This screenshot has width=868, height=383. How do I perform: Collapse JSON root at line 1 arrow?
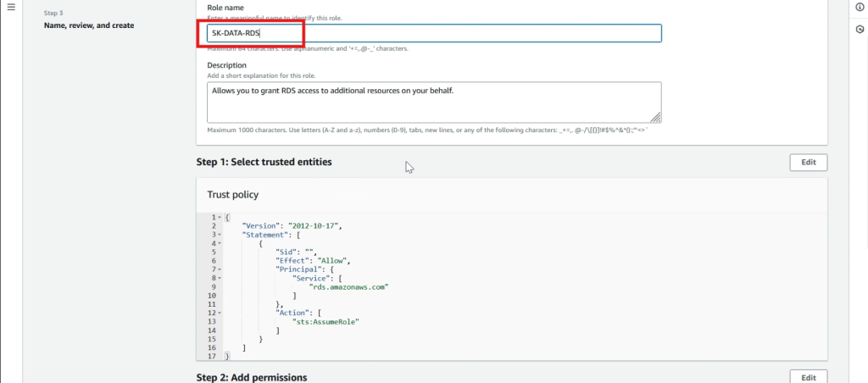[x=220, y=218]
